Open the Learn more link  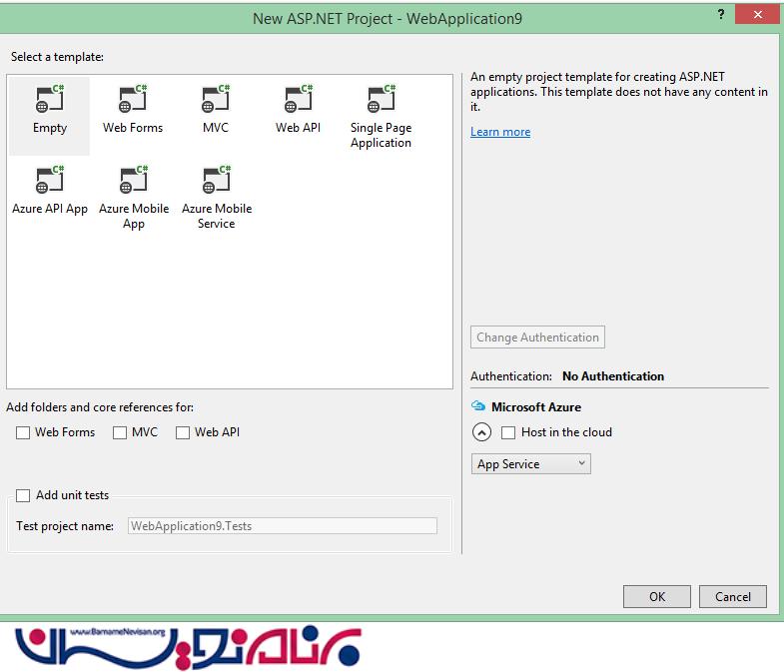[x=500, y=132]
